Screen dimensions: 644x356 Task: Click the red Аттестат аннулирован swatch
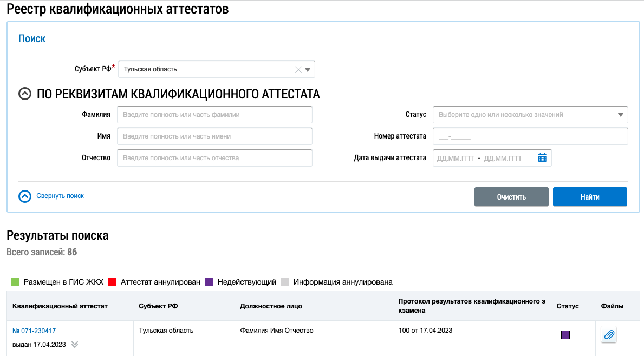[113, 282]
